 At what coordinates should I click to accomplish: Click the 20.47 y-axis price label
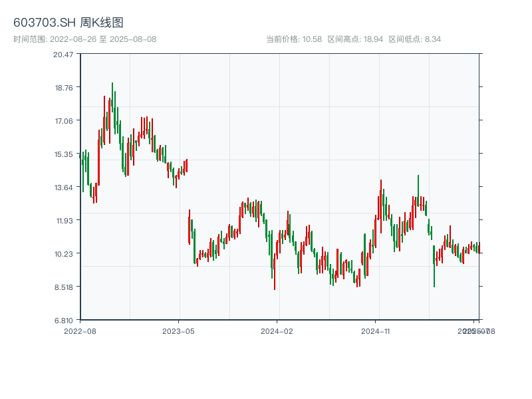tap(64, 54)
